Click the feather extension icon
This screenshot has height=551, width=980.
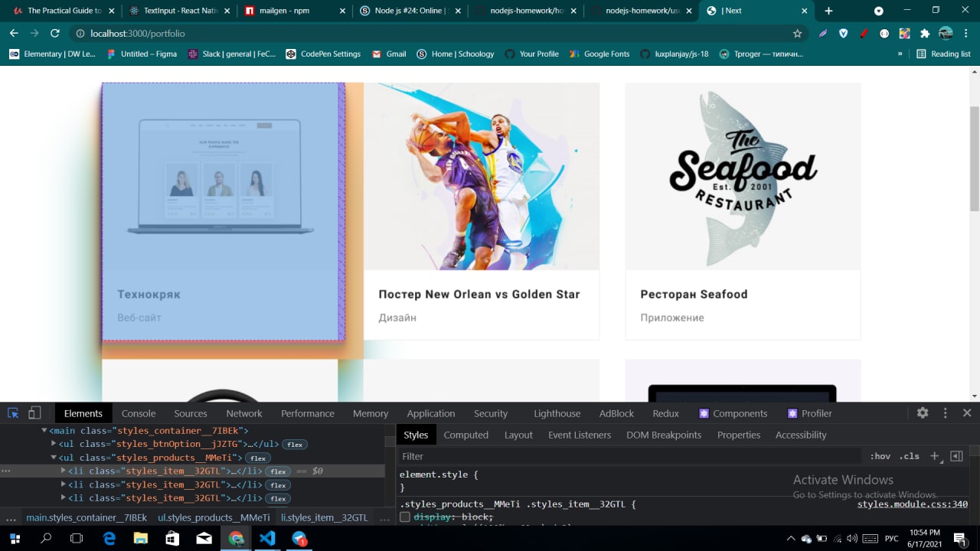click(x=823, y=34)
